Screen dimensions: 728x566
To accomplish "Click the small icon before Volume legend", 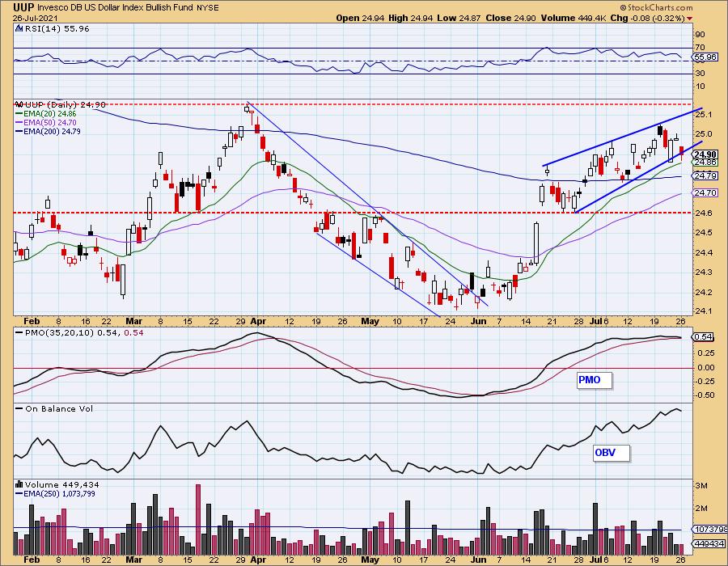I will (x=19, y=485).
